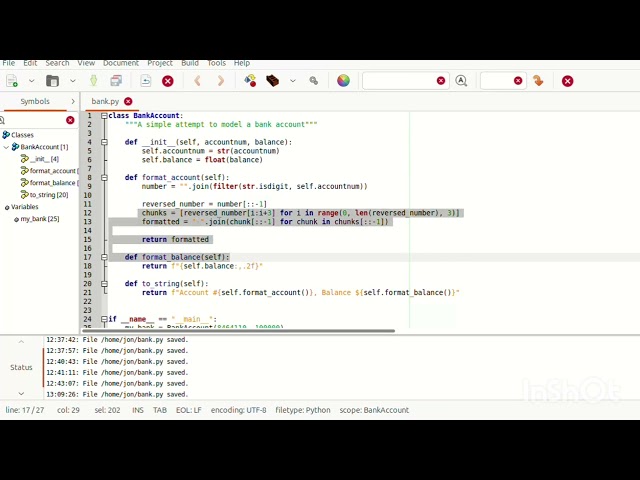The height and width of the screenshot is (480, 640).
Task: Compile the current file
Action: click(250, 81)
